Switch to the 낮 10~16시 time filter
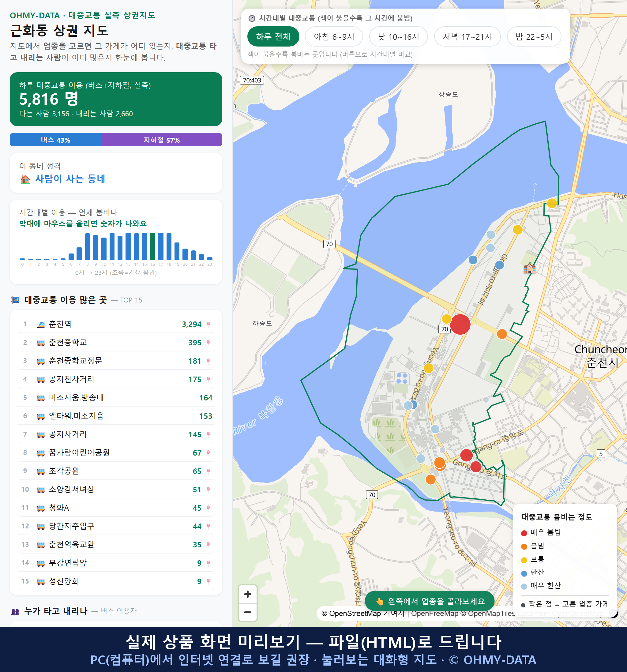 399,36
